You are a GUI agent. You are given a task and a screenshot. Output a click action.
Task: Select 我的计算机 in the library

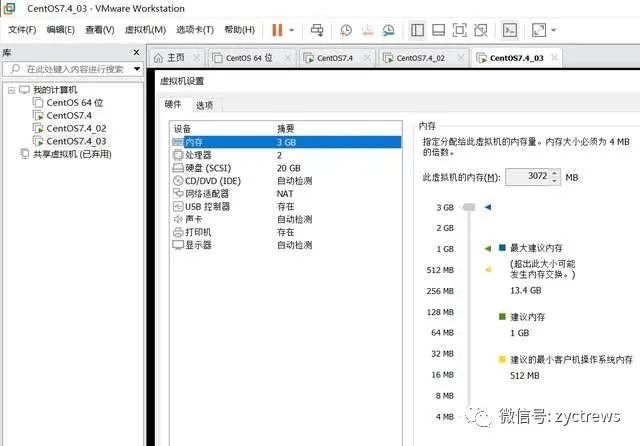click(55, 90)
